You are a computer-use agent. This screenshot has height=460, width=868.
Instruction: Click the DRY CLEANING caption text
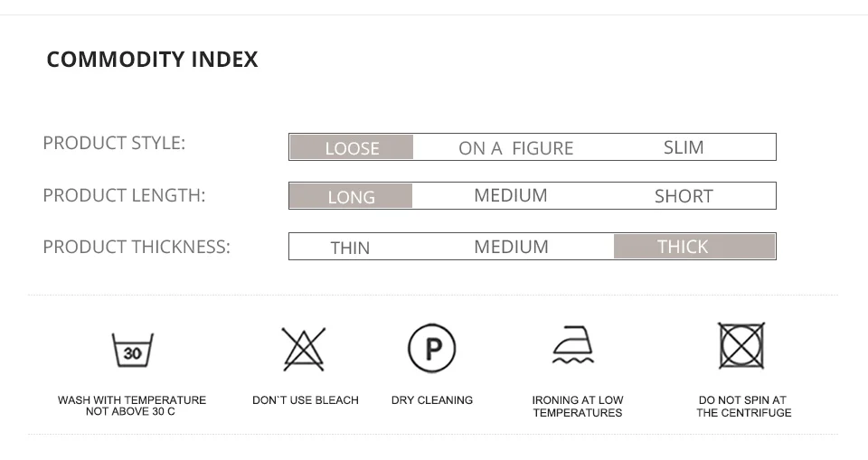click(432, 400)
